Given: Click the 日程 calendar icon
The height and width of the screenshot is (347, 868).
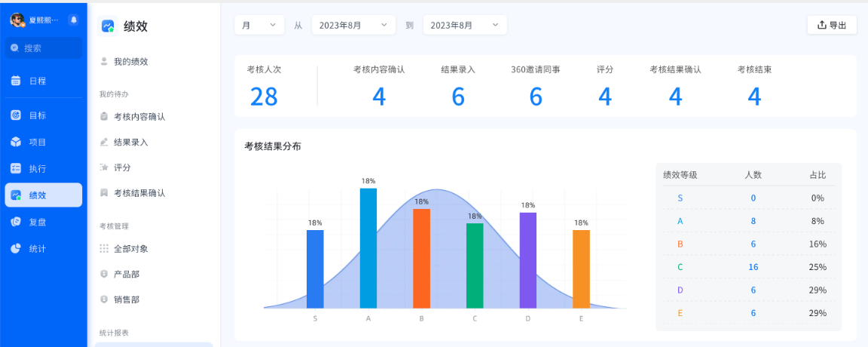Looking at the screenshot, I should 16,81.
